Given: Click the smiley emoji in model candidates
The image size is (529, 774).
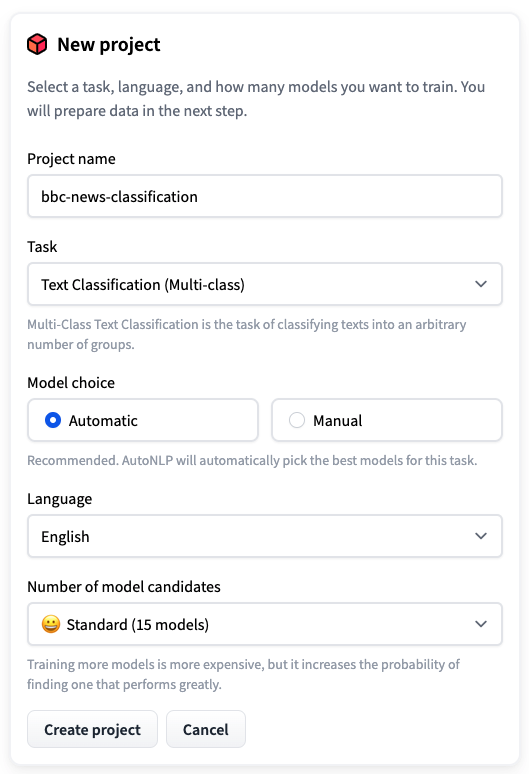Looking at the screenshot, I should [51, 624].
